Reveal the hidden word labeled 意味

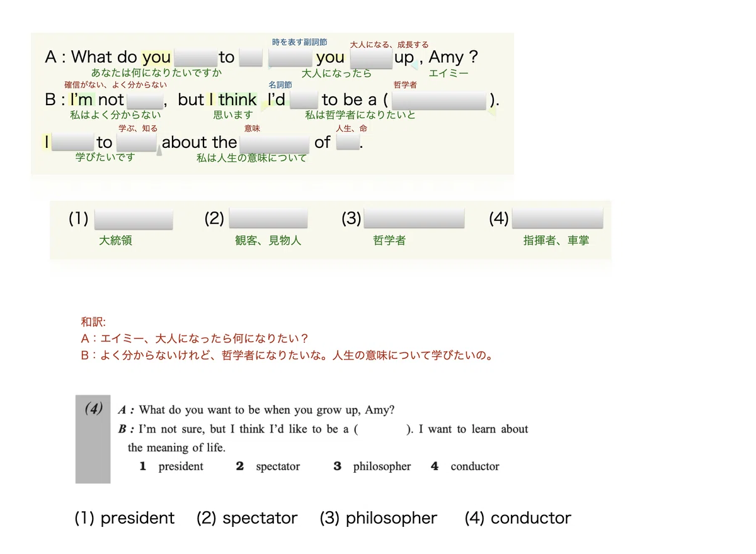point(275,143)
